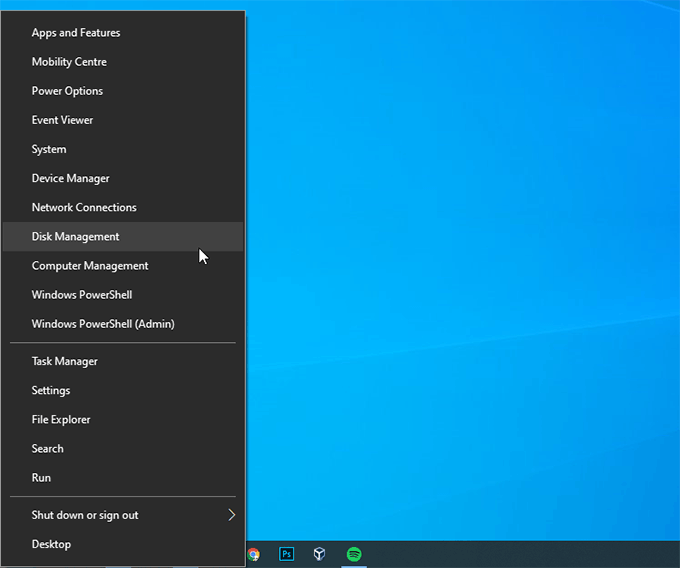Launch Event Viewer
Screen dimensions: 680x568
[62, 120]
